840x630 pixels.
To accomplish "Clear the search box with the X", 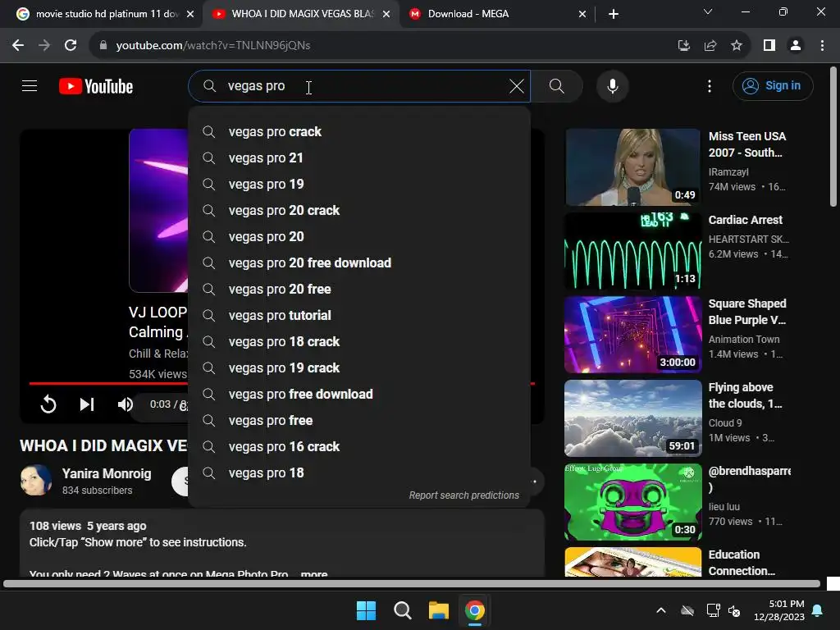I will [517, 85].
